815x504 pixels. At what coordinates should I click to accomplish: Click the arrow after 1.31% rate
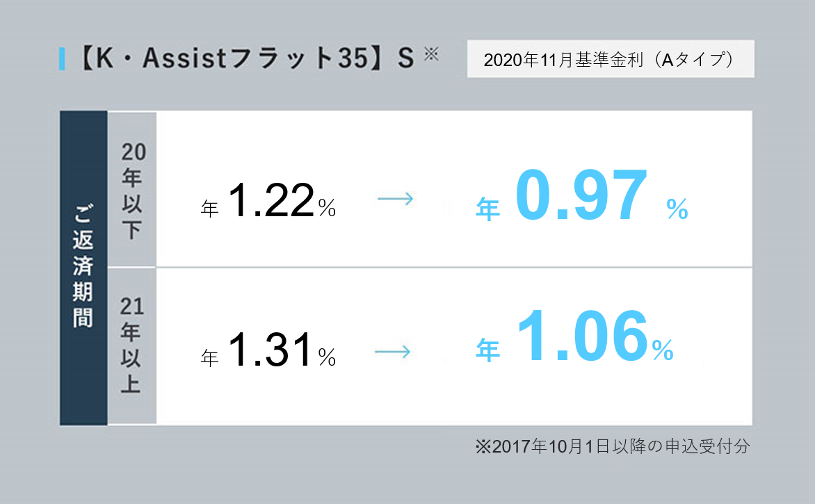tap(392, 352)
